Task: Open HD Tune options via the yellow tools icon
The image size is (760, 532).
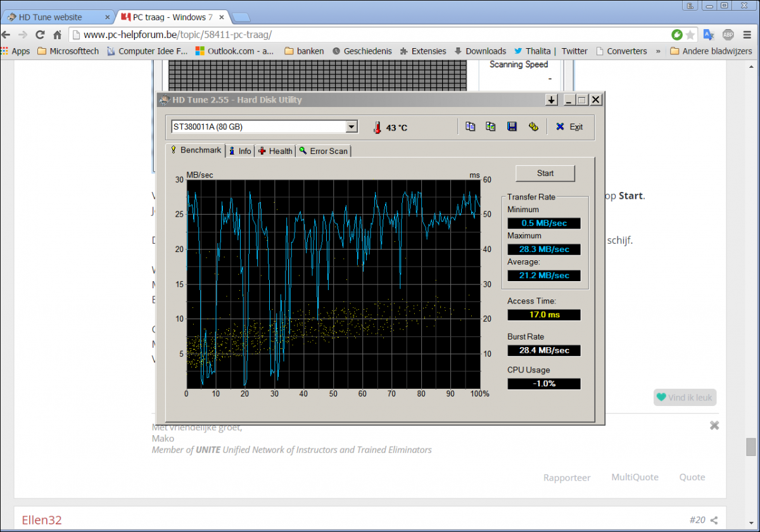Action: (533, 127)
